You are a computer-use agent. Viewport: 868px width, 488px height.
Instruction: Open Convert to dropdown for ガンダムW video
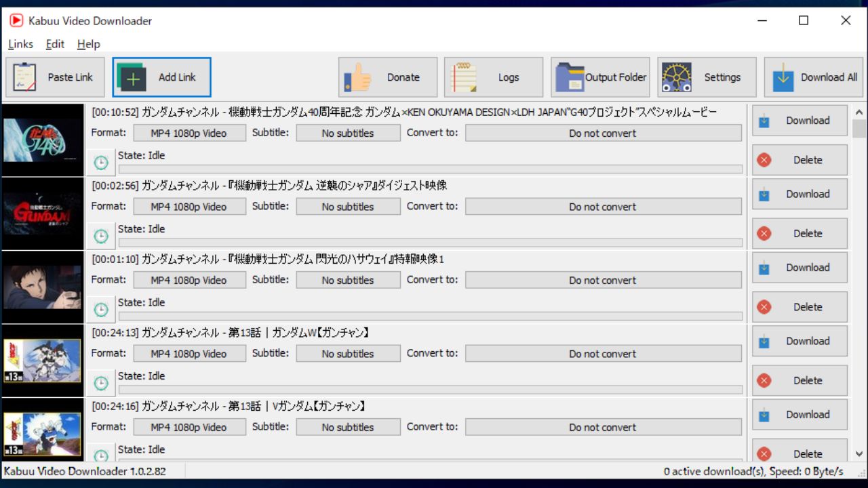click(603, 354)
